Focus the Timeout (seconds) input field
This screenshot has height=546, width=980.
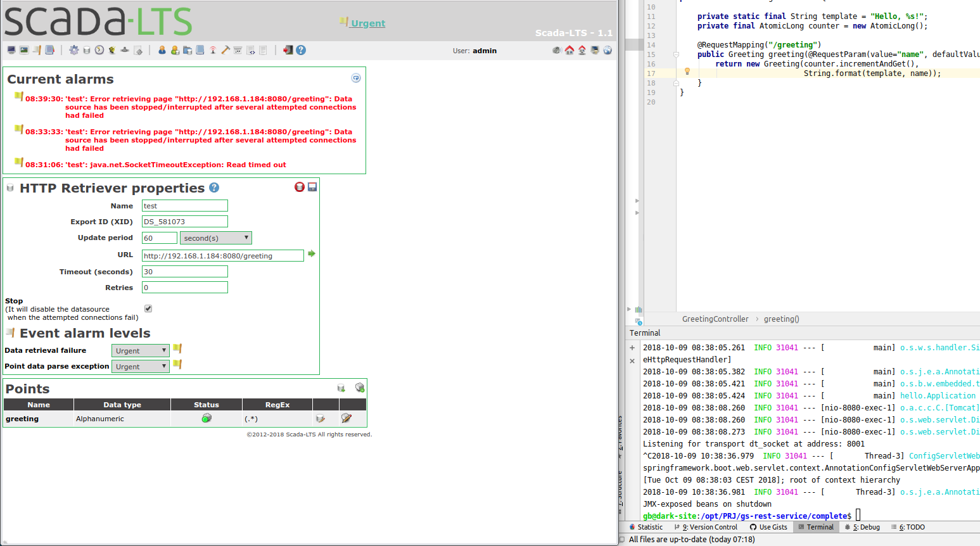(185, 271)
